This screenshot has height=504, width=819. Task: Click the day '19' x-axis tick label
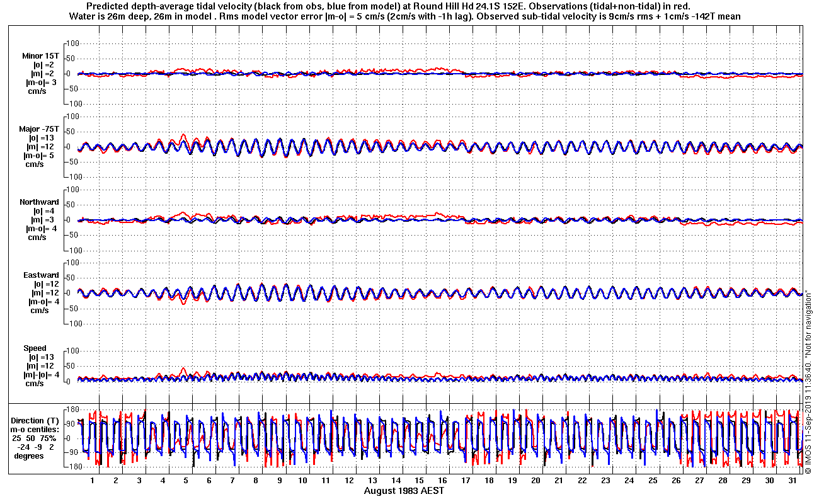tap(512, 481)
